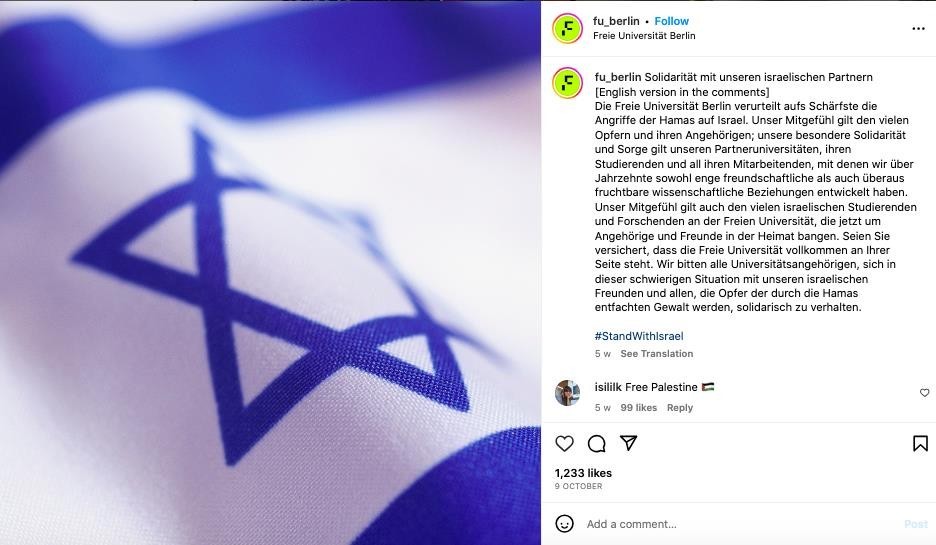This screenshot has width=936, height=545.
Task: Reply to isililk's comment
Action: [679, 408]
